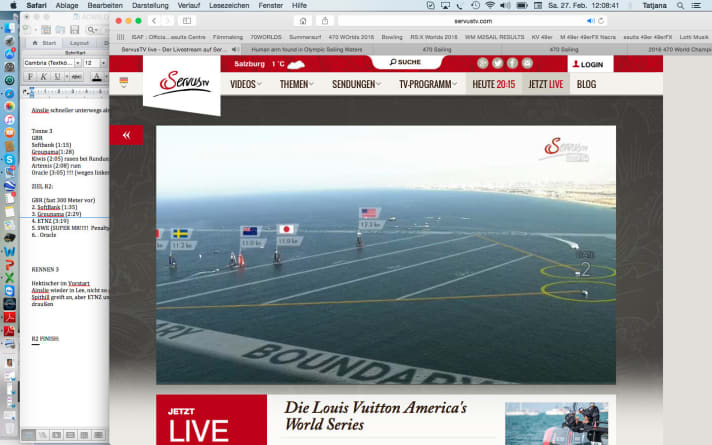Expand the SENDUNGEN menu
The height and width of the screenshot is (445, 712).
pos(356,84)
